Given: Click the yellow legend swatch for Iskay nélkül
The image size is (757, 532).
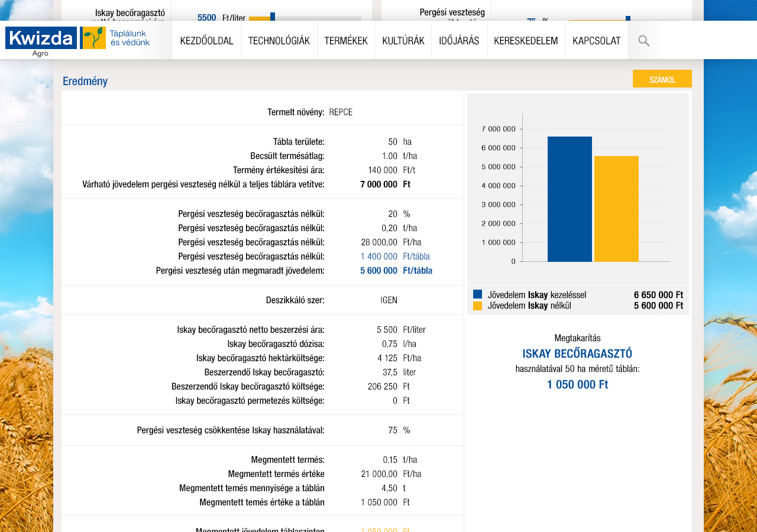Looking at the screenshot, I should click(478, 306).
